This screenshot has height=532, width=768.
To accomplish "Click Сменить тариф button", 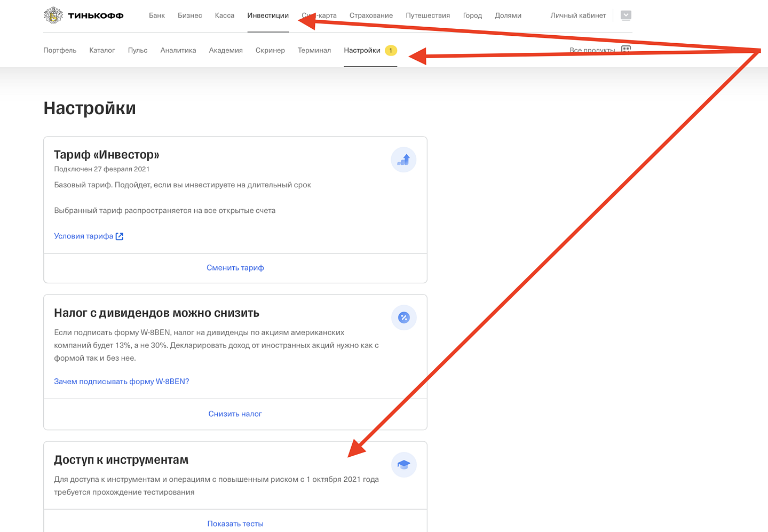I will coord(235,268).
